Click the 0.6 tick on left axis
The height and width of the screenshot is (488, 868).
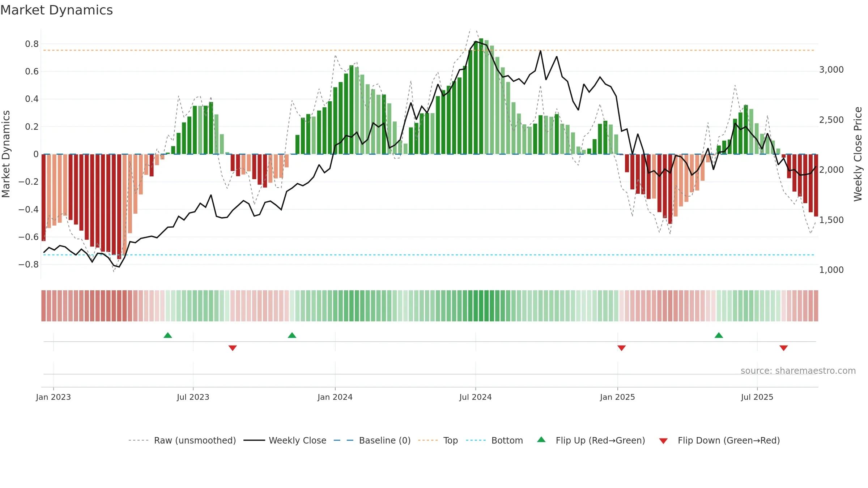point(32,72)
